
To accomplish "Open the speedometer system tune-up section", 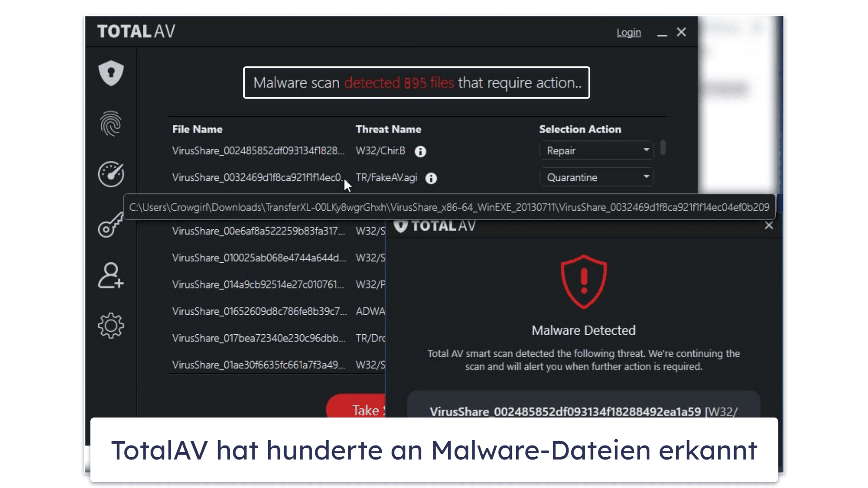I will [x=111, y=174].
